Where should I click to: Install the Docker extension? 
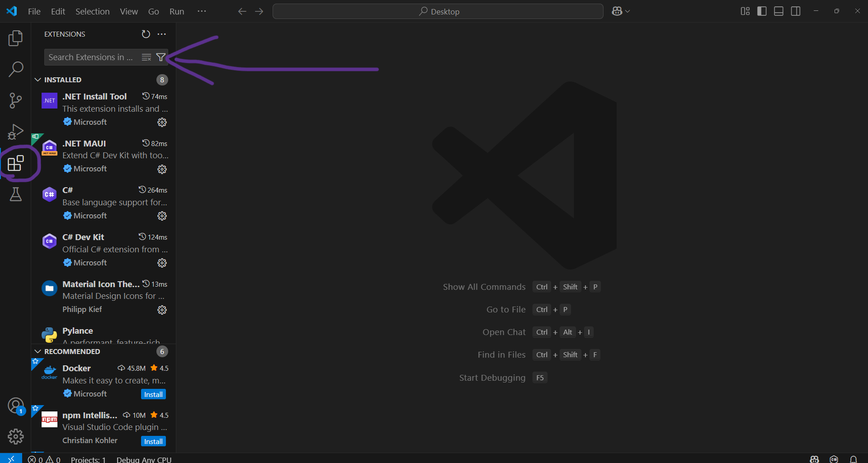(153, 394)
